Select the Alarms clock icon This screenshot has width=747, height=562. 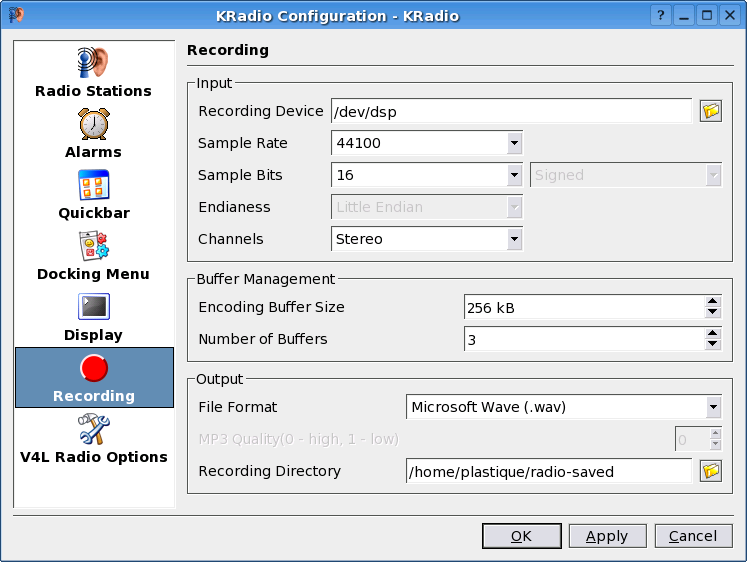(94, 124)
